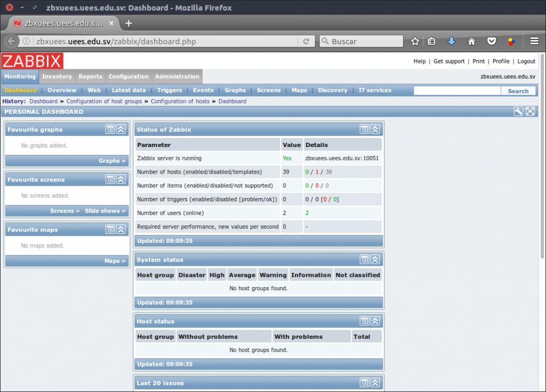The image size is (546, 392).
Task: Open Last 20 issues widget menu icon
Action: click(x=365, y=382)
